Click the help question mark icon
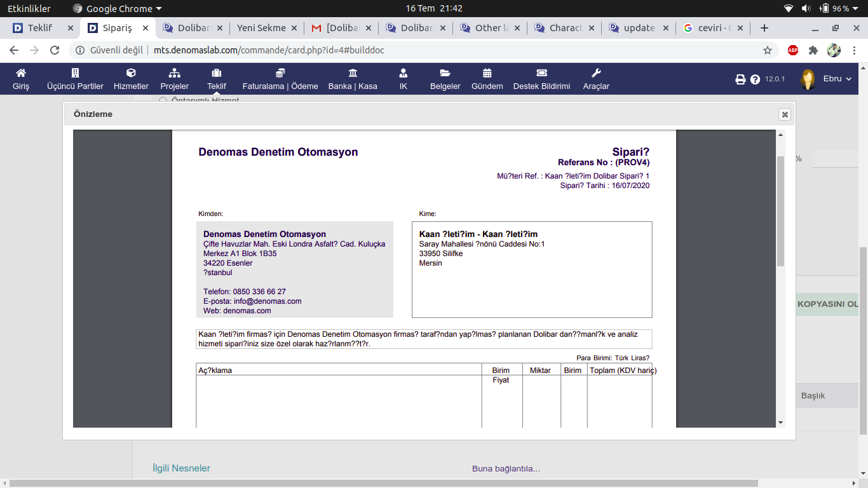The image size is (868, 488). [755, 79]
